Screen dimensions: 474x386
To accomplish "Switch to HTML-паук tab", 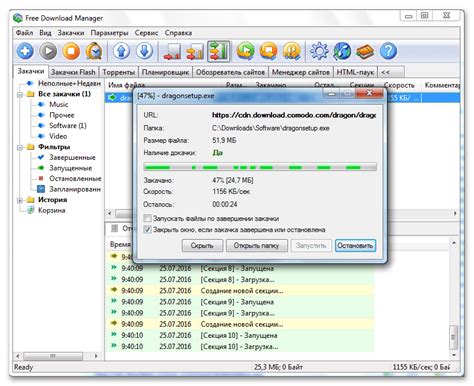I will tap(355, 72).
